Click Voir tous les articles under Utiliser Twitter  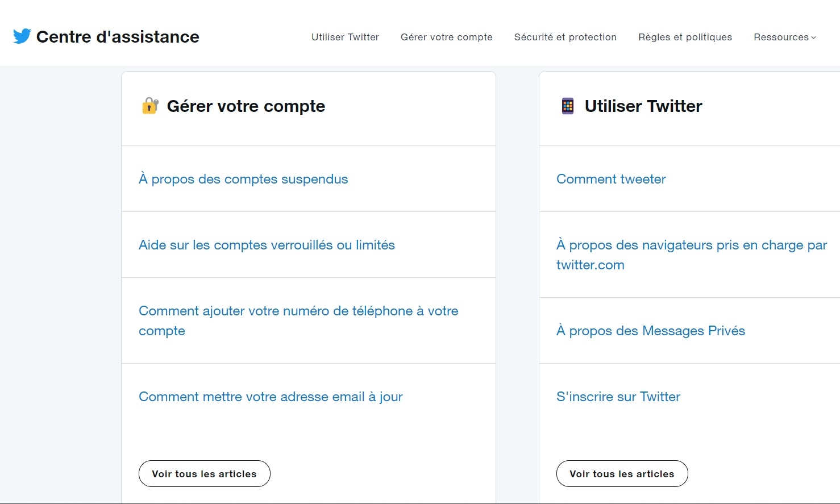pyautogui.click(x=622, y=474)
